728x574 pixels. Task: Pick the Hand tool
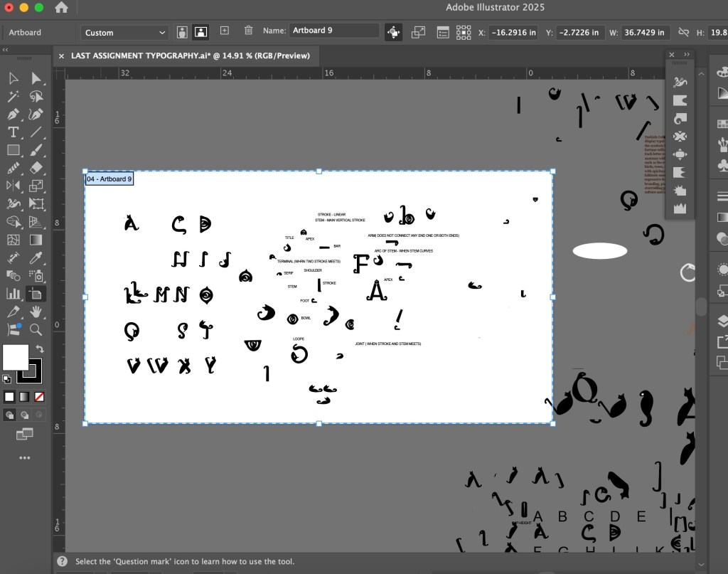point(36,312)
